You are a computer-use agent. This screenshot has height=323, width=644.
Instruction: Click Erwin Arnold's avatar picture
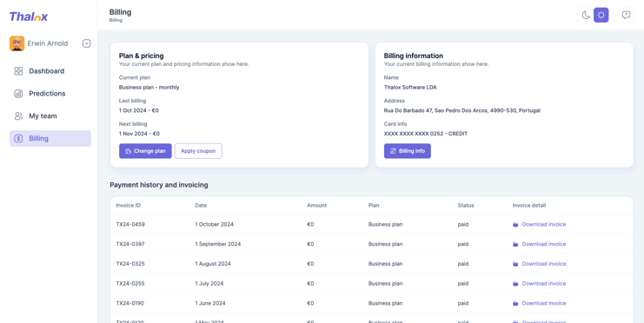click(17, 43)
